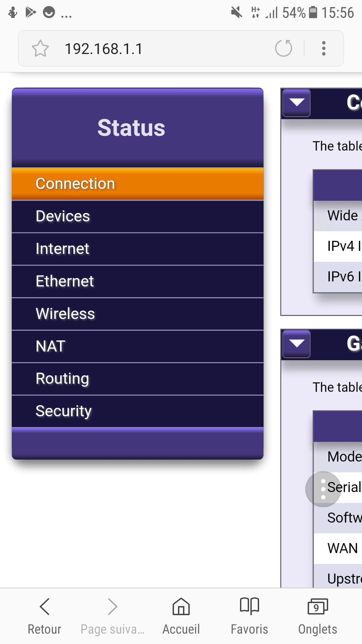Open the Devices menu item
Image resolution: width=362 pixels, height=644 pixels.
137,216
